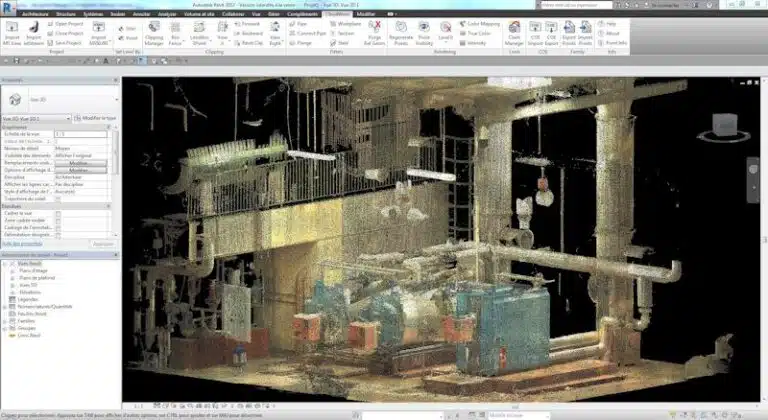
Task: Click the ViewCube in the 3D view
Action: pyautogui.click(x=722, y=126)
